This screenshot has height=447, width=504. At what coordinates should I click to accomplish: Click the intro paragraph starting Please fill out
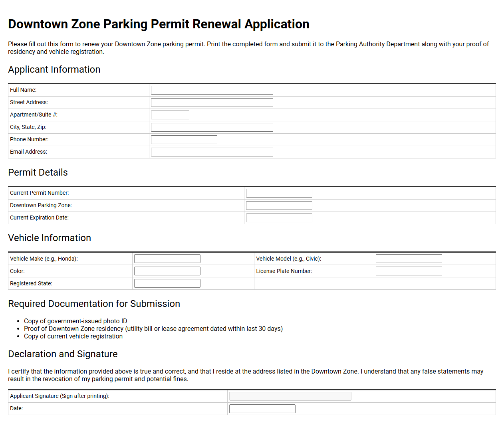point(248,48)
